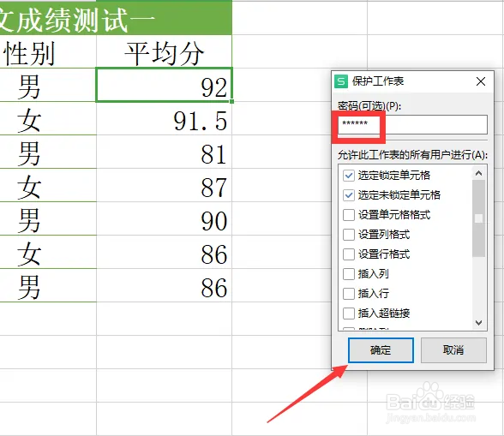504x436 pixels.
Task: Select the 男 cell beside 90
Action: coord(48,218)
